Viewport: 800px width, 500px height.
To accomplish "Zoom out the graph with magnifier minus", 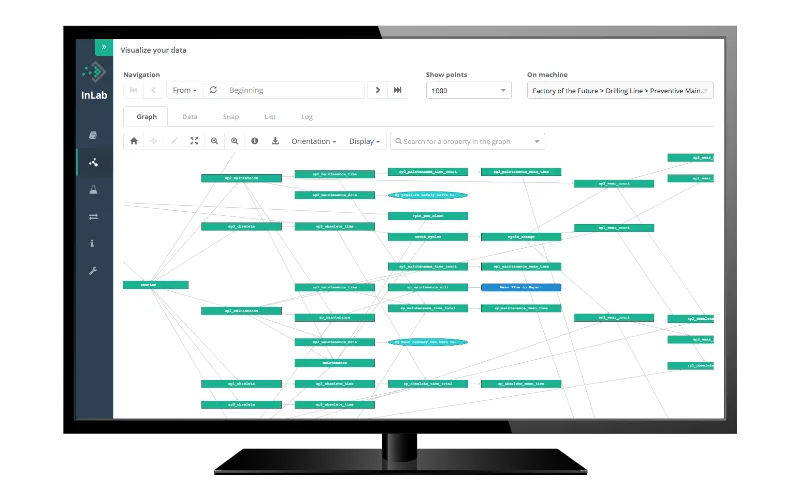I will (x=214, y=141).
